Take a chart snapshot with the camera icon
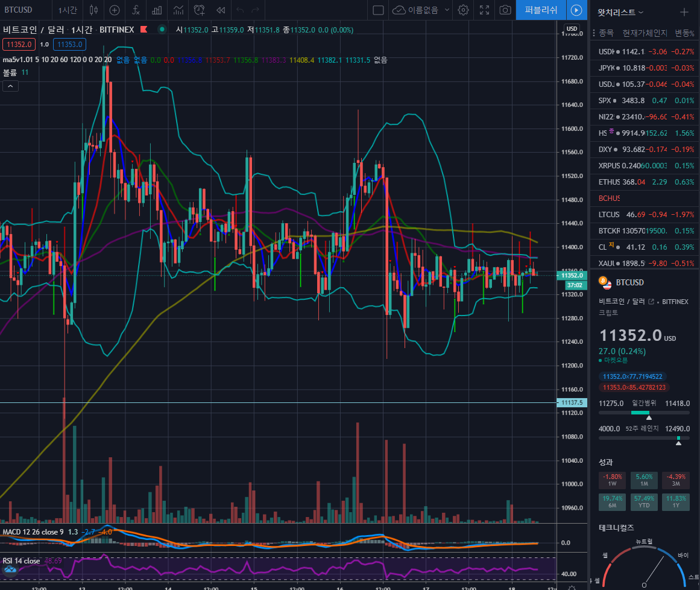Image resolution: width=700 pixels, height=590 pixels. point(505,10)
